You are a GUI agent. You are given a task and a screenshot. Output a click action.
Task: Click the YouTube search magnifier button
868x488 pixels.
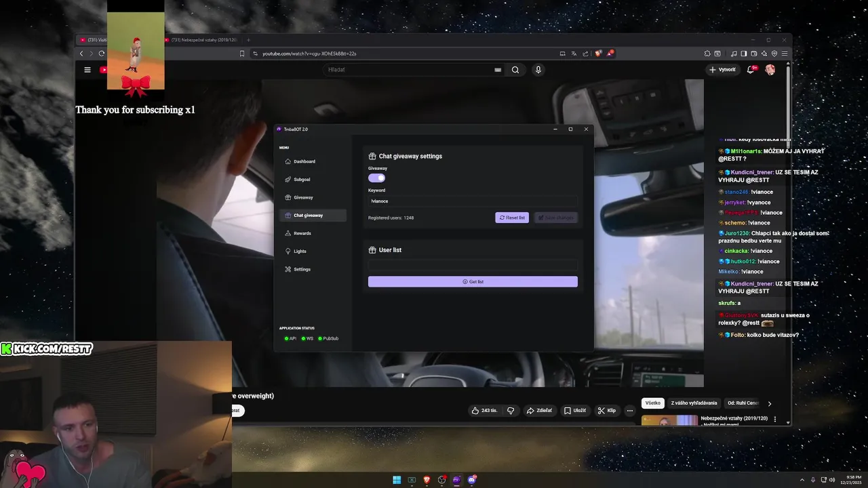[515, 70]
